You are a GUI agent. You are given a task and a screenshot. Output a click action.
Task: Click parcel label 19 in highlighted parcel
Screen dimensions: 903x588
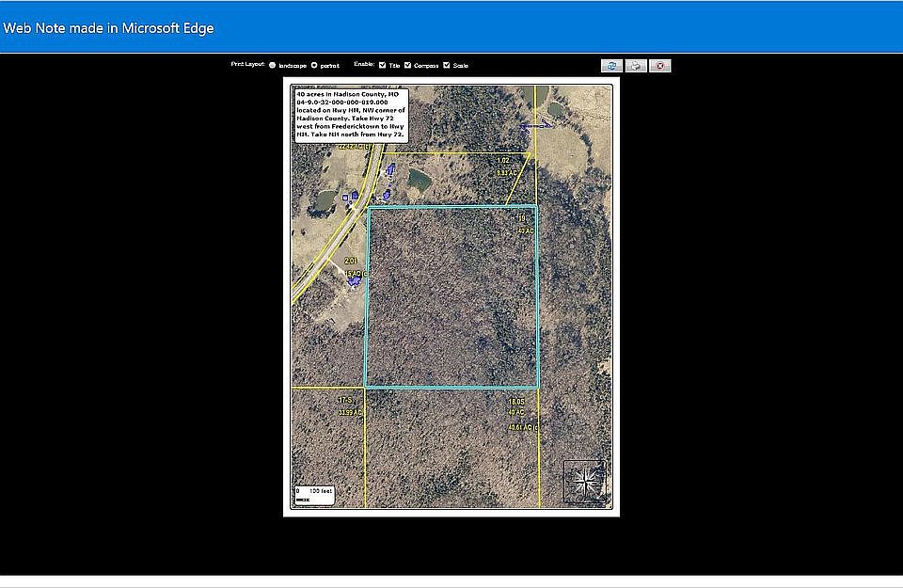coord(522,218)
